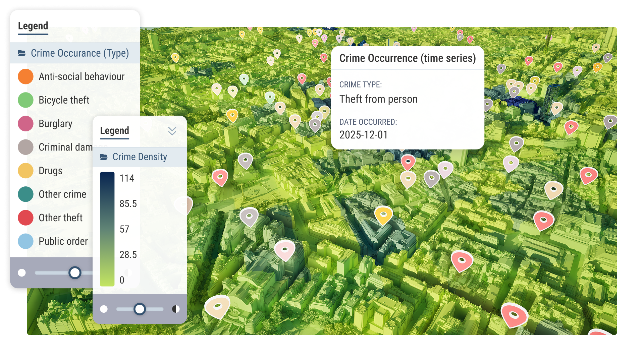Image resolution: width=644 pixels, height=362 pixels.
Task: Click the Other crime legend label
Action: tap(62, 194)
